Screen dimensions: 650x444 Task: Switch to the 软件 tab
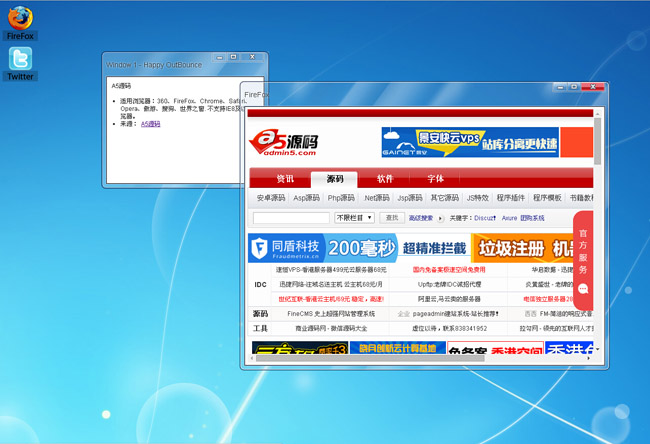point(384,179)
